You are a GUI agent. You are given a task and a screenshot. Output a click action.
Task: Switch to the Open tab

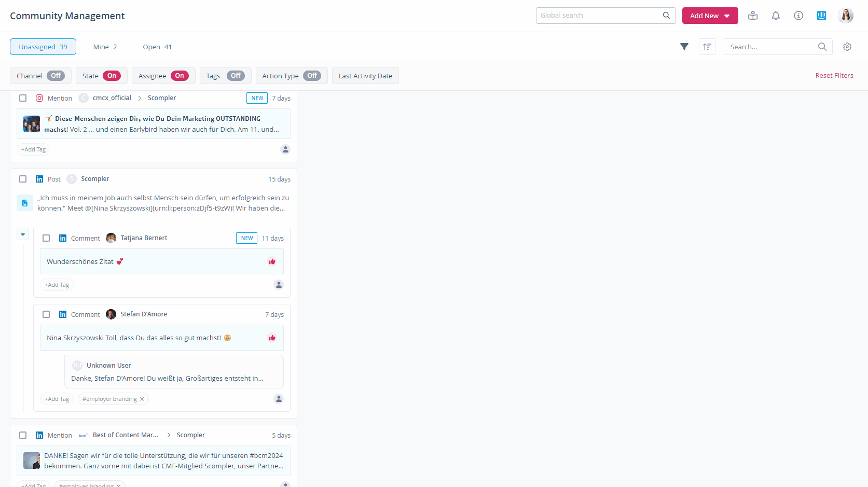(x=157, y=47)
